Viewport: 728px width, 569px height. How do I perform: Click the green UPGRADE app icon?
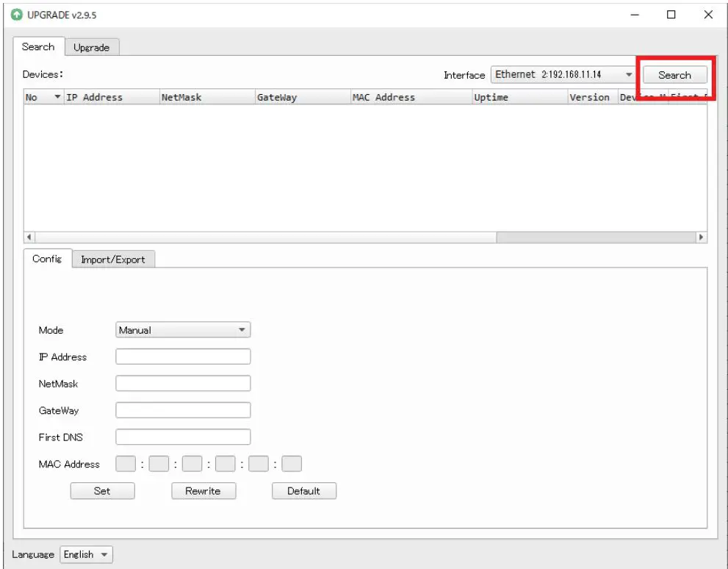(17, 15)
